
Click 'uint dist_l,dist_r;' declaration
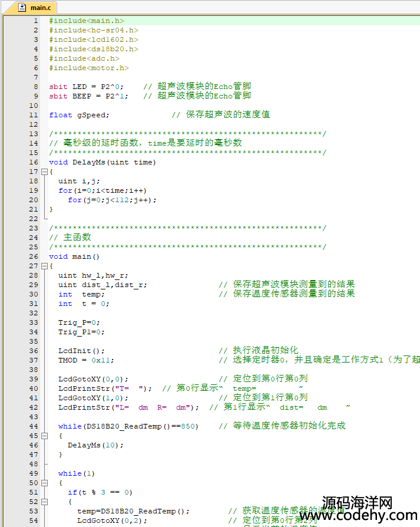click(102, 285)
